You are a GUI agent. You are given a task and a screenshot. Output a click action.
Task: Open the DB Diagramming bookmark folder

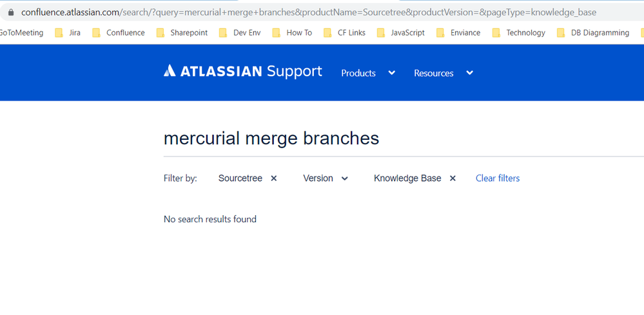click(593, 33)
